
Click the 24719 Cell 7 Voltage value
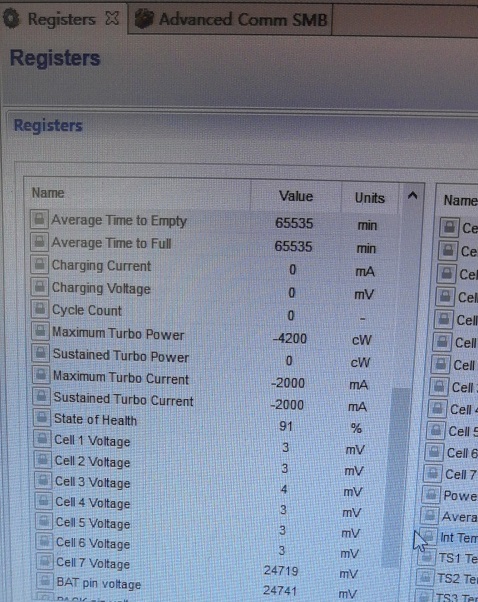281,571
